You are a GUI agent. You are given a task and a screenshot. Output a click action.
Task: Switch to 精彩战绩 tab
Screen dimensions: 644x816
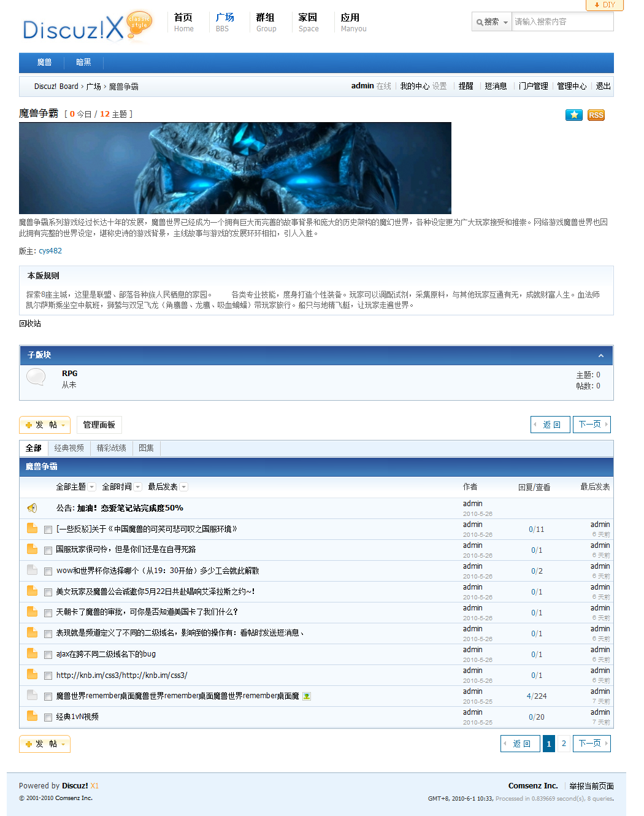111,448
